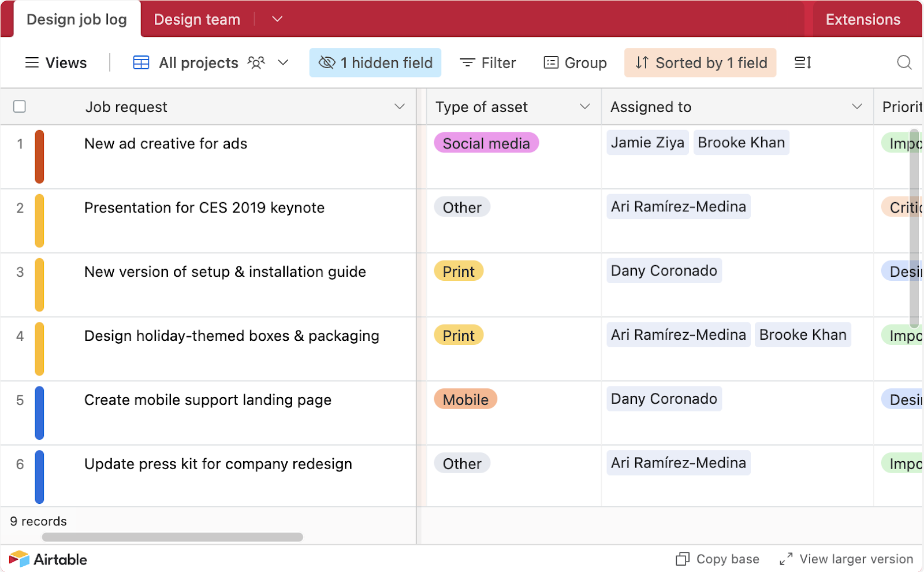This screenshot has width=924, height=572.
Task: Click the grid view icon beside All projects
Action: click(x=140, y=62)
